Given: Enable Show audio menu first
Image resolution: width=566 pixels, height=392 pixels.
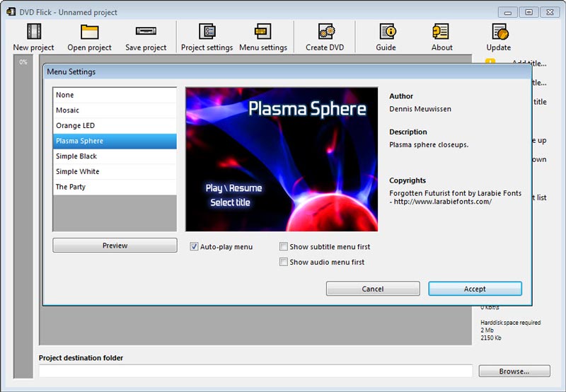Looking at the screenshot, I should (x=284, y=262).
